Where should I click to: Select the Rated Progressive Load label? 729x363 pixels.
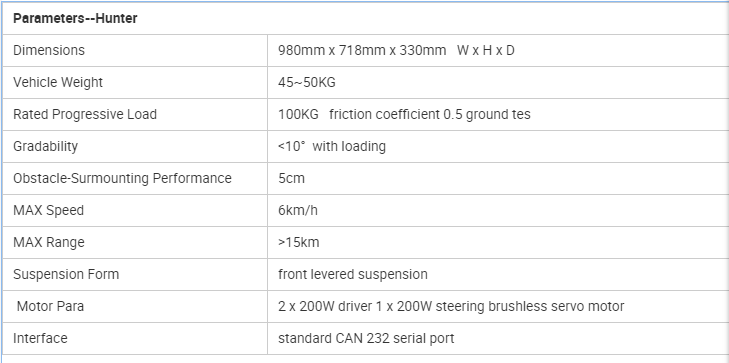click(85, 114)
